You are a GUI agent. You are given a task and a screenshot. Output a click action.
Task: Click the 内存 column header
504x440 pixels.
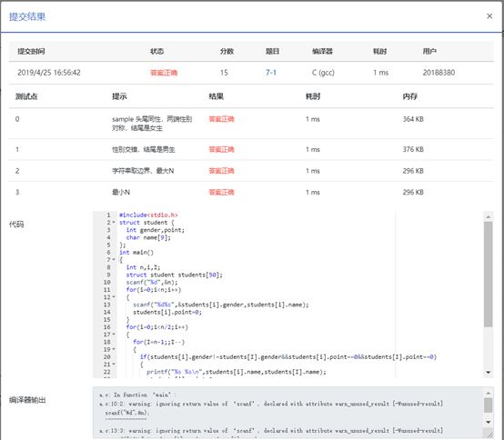[x=409, y=96]
